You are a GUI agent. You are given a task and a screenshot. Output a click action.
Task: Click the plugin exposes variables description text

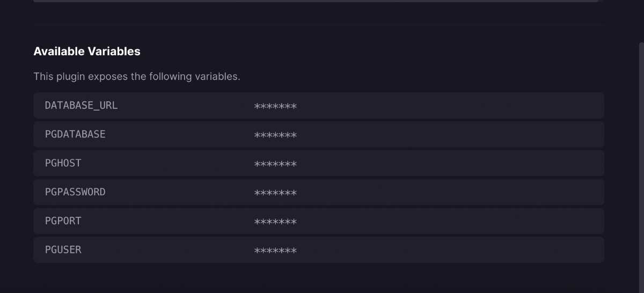[137, 77]
